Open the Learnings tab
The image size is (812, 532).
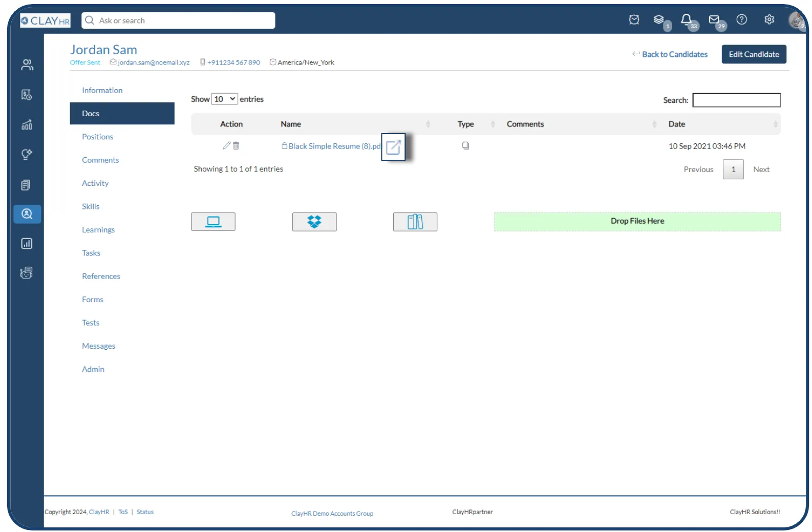click(98, 230)
